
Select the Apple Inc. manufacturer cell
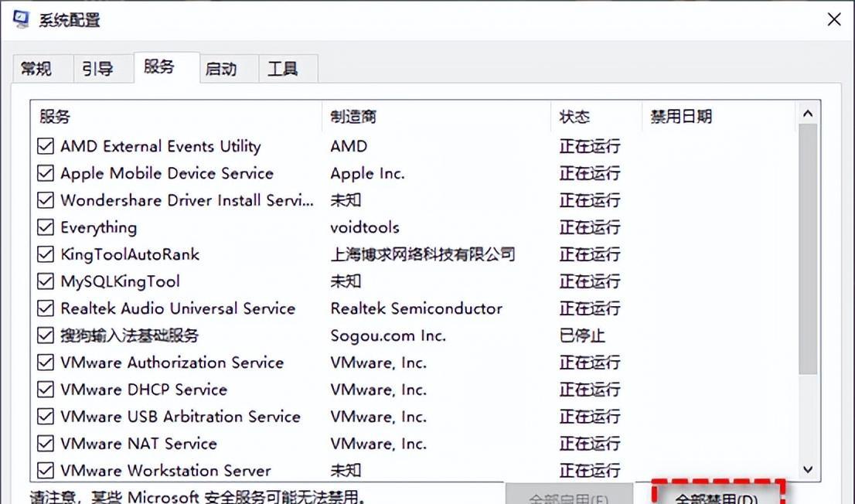pyautogui.click(x=367, y=173)
